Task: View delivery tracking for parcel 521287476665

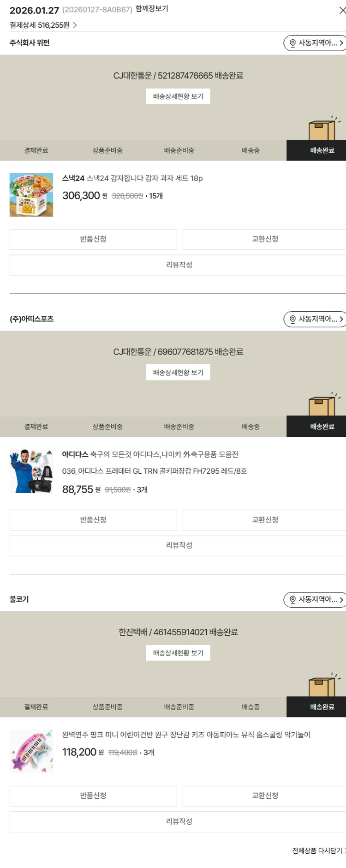Action: 178,96
